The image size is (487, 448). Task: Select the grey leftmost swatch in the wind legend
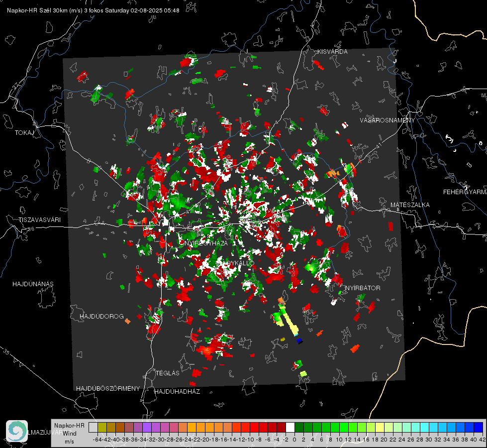93,427
